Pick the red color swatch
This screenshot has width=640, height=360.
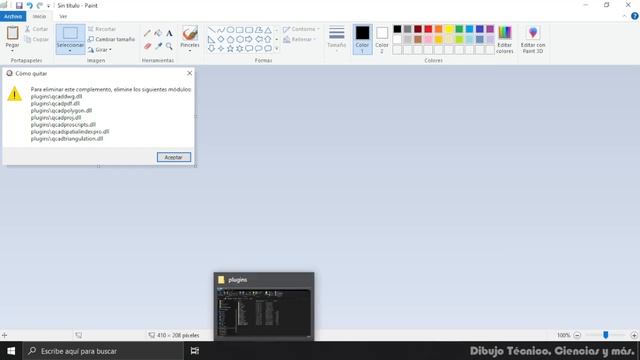[428, 29]
